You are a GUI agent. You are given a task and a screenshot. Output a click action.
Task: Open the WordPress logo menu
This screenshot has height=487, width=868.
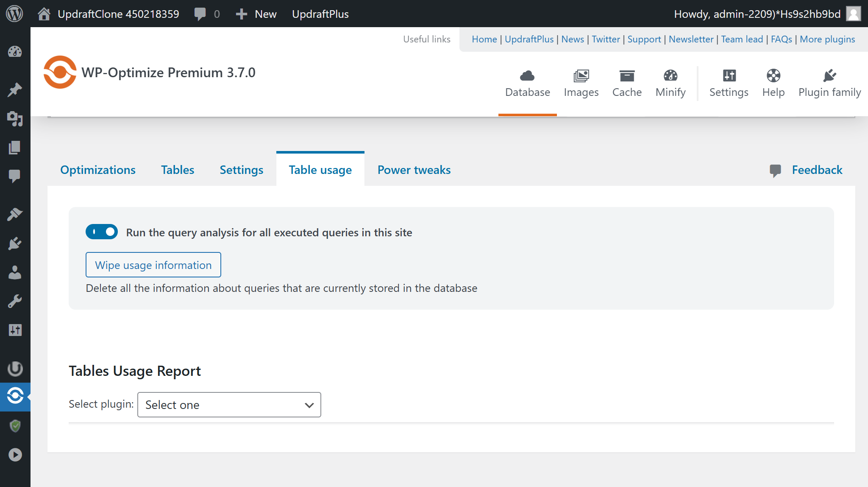[x=14, y=14]
